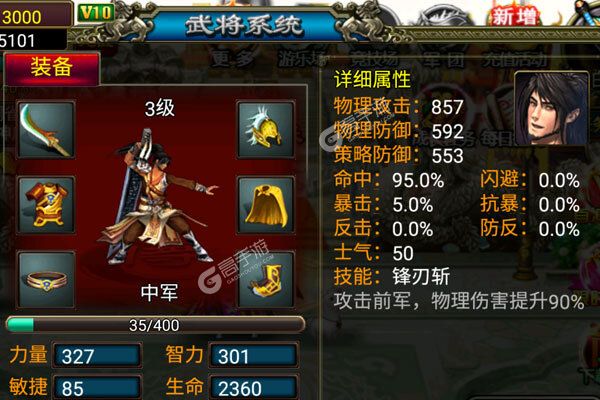The height and width of the screenshot is (400, 600).
Task: Open the golden cape equipment slot
Action: click(x=266, y=205)
